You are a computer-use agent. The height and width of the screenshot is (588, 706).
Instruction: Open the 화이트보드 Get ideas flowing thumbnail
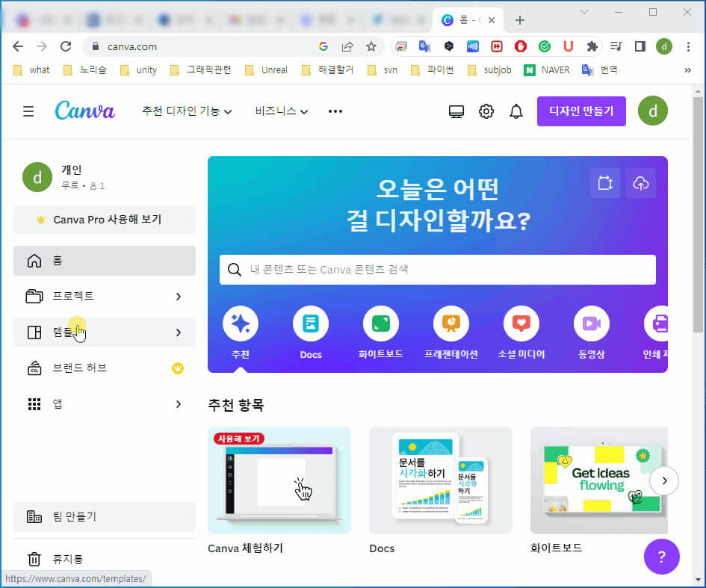[x=599, y=480]
